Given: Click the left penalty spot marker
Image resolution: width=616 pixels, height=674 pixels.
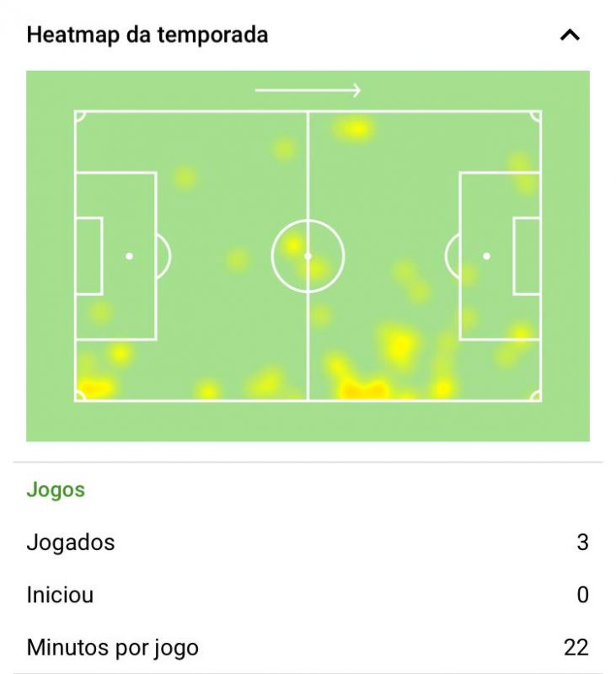Looking at the screenshot, I should (x=129, y=254).
